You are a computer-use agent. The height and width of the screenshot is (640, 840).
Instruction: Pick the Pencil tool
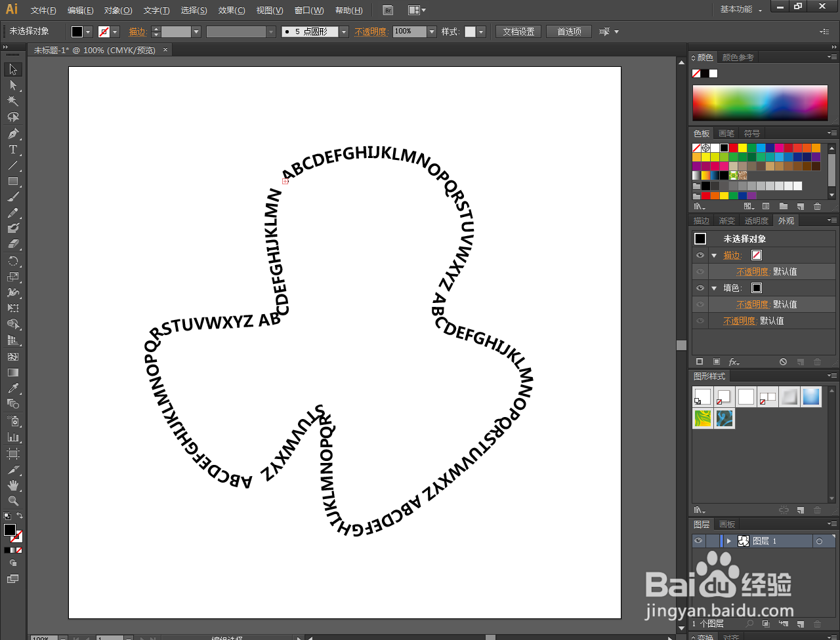[x=12, y=212]
